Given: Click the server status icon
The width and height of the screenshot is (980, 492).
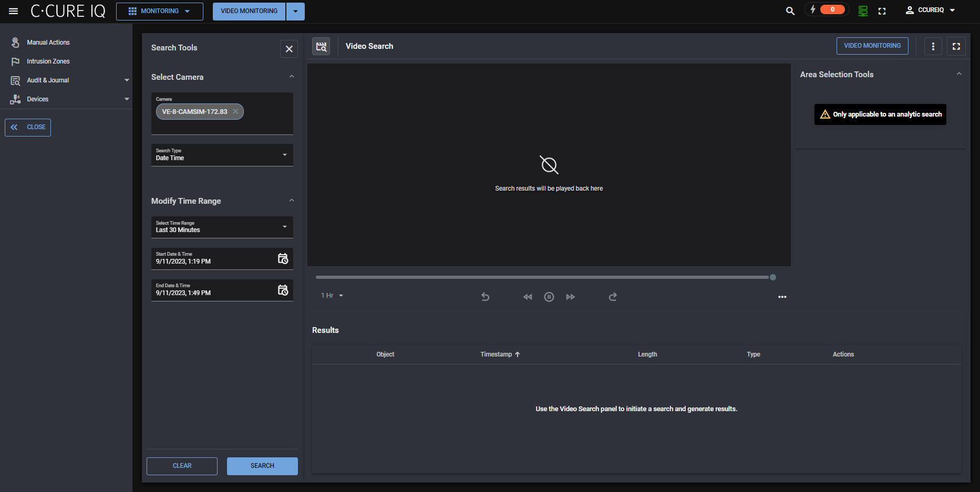Looking at the screenshot, I should click(863, 11).
